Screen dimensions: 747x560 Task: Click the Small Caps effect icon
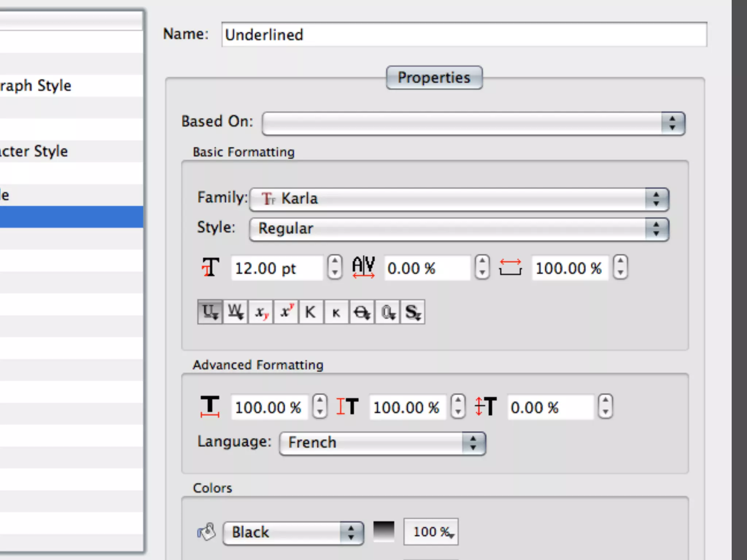click(x=336, y=312)
